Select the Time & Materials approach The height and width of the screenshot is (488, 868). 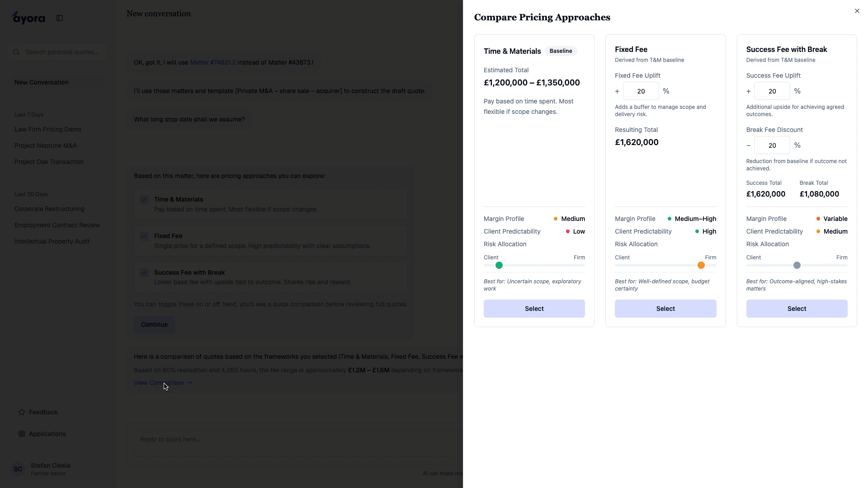pyautogui.click(x=534, y=309)
